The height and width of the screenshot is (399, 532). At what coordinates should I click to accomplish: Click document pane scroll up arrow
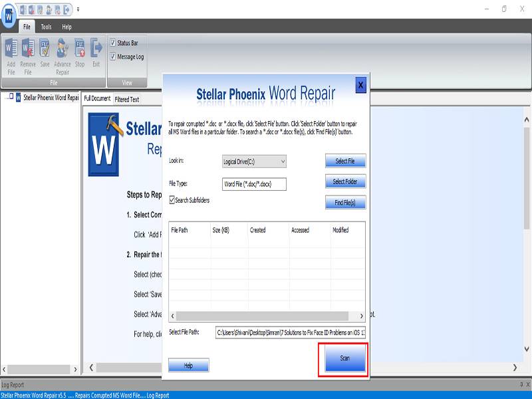point(527,120)
